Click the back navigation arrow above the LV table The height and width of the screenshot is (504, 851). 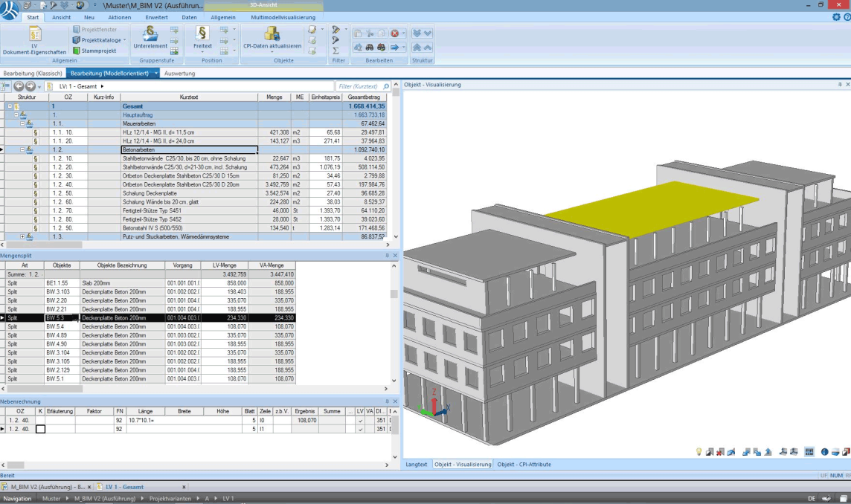click(x=19, y=86)
